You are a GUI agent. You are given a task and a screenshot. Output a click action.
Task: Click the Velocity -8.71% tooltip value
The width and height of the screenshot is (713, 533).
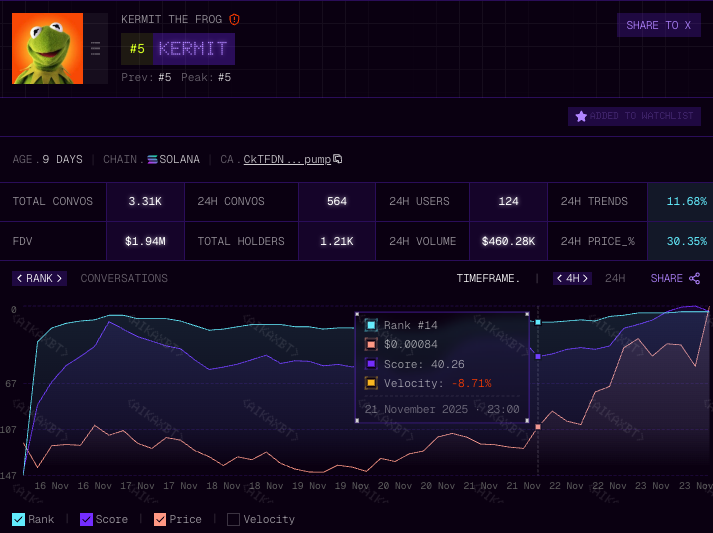(x=472, y=383)
